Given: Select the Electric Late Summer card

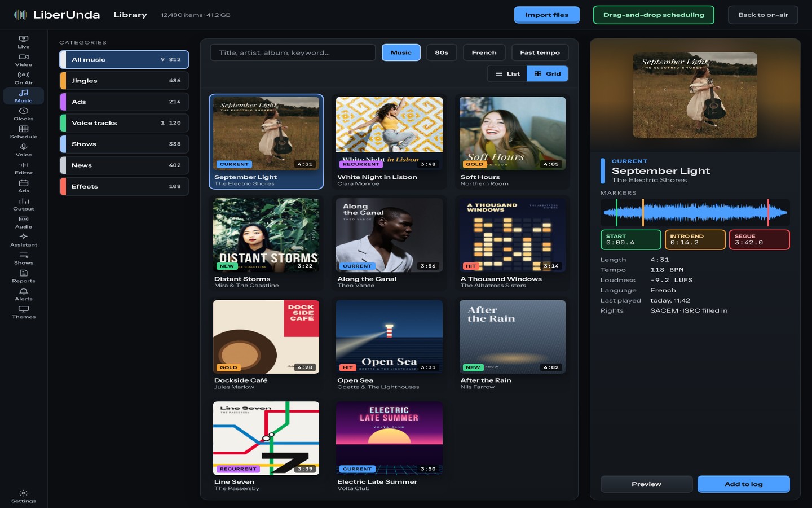Looking at the screenshot, I should [x=389, y=446].
